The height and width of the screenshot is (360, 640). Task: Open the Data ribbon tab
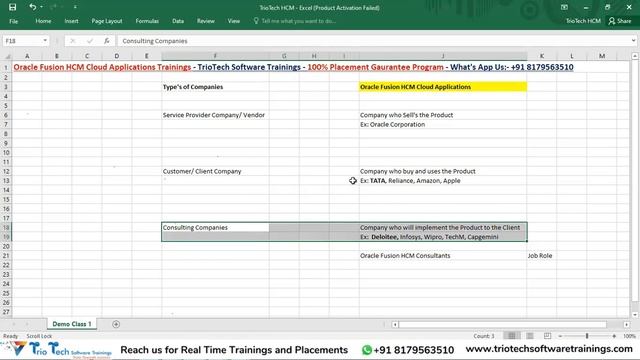(x=178, y=21)
